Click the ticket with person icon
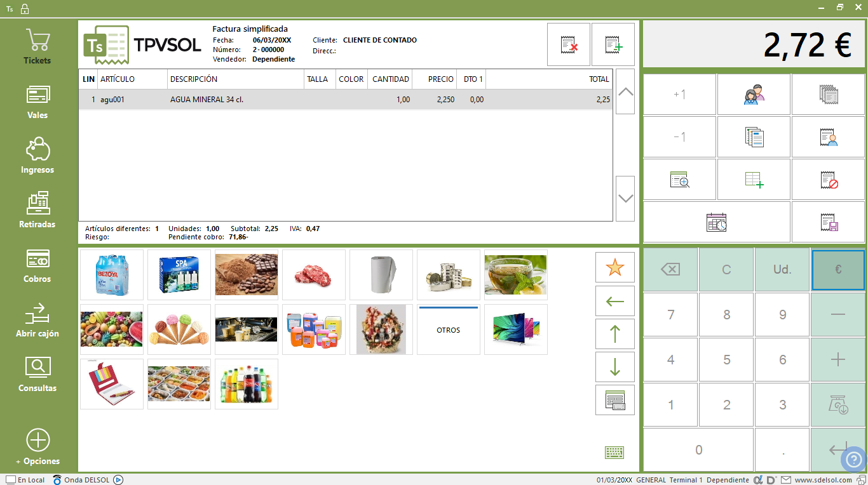Image resolution: width=868 pixels, height=485 pixels. [x=828, y=137]
